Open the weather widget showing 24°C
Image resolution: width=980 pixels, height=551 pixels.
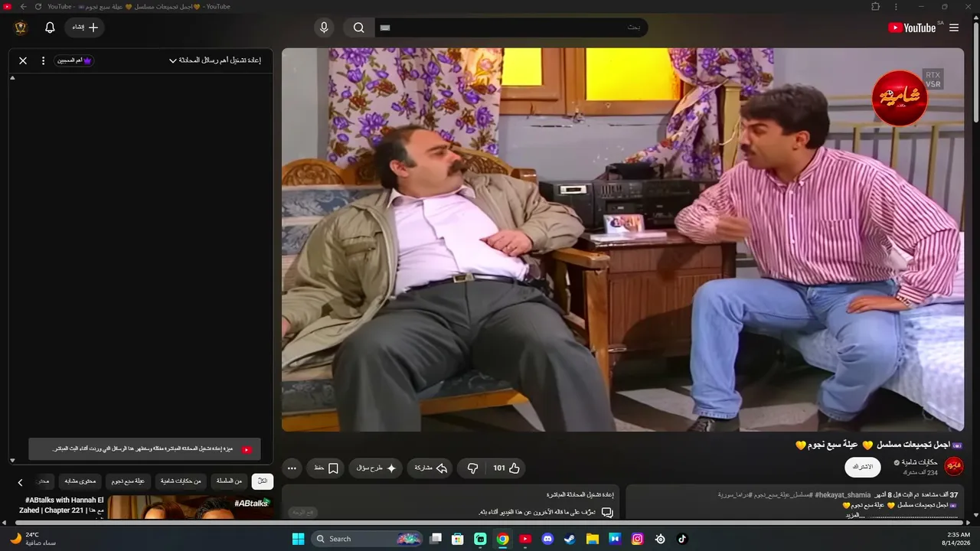click(32, 539)
